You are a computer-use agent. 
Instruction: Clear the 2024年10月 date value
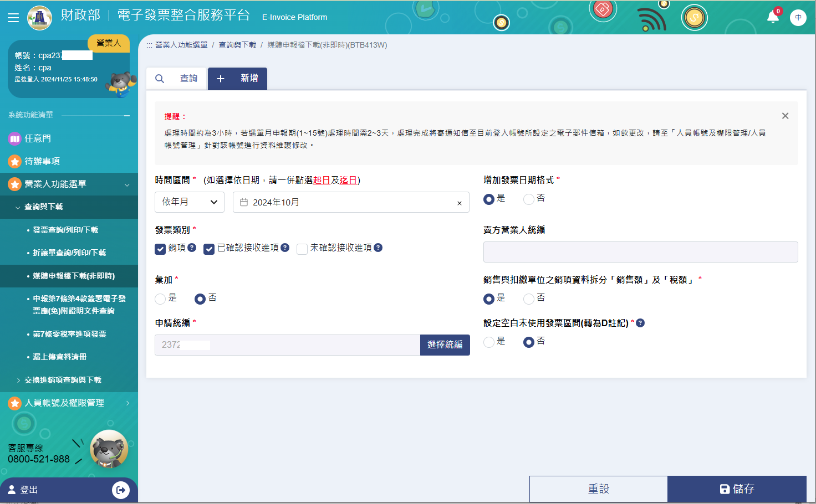coord(460,203)
